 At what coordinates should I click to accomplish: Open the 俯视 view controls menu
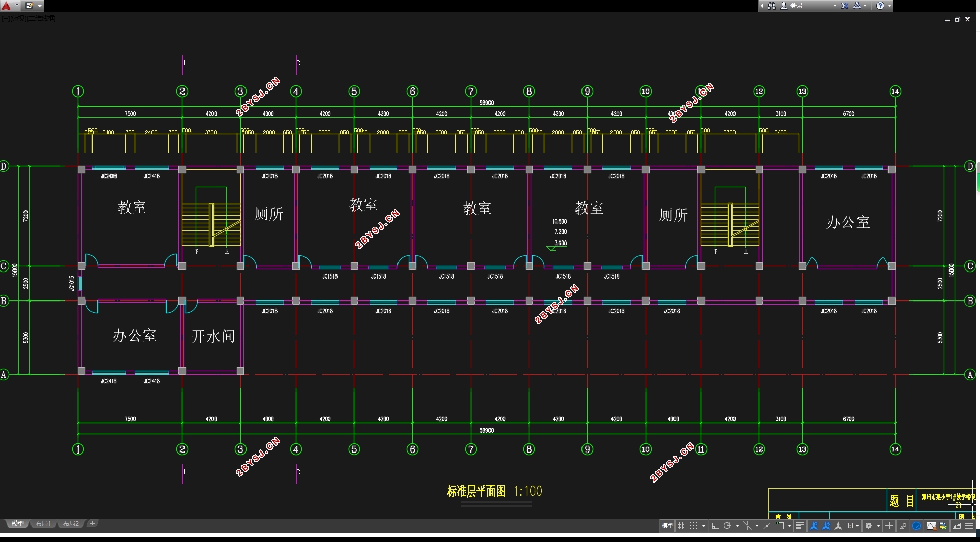[x=17, y=19]
